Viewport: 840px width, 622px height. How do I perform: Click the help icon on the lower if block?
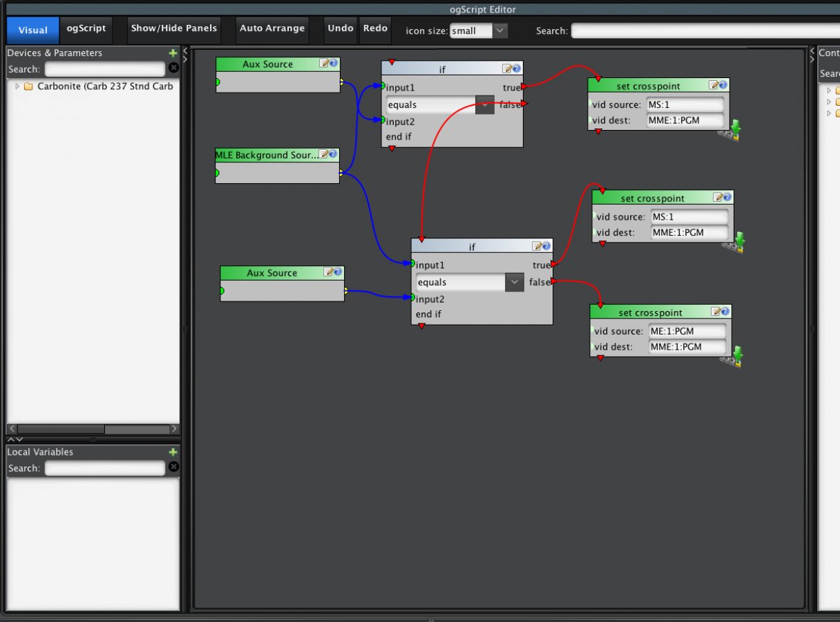tap(546, 246)
